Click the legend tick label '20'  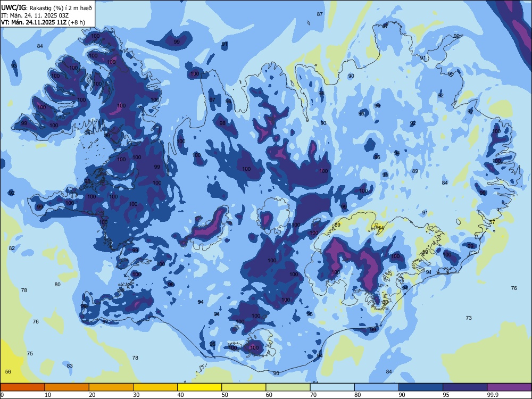[x=92, y=395]
